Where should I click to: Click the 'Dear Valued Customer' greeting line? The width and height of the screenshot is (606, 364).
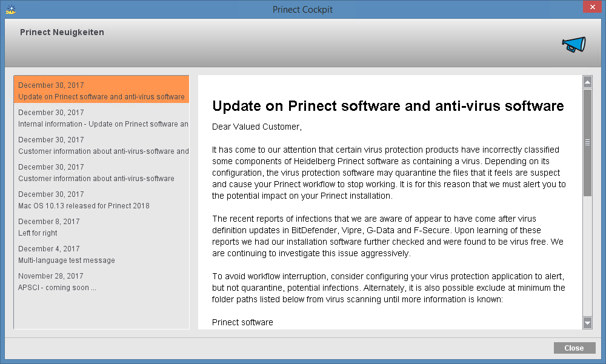tap(256, 127)
